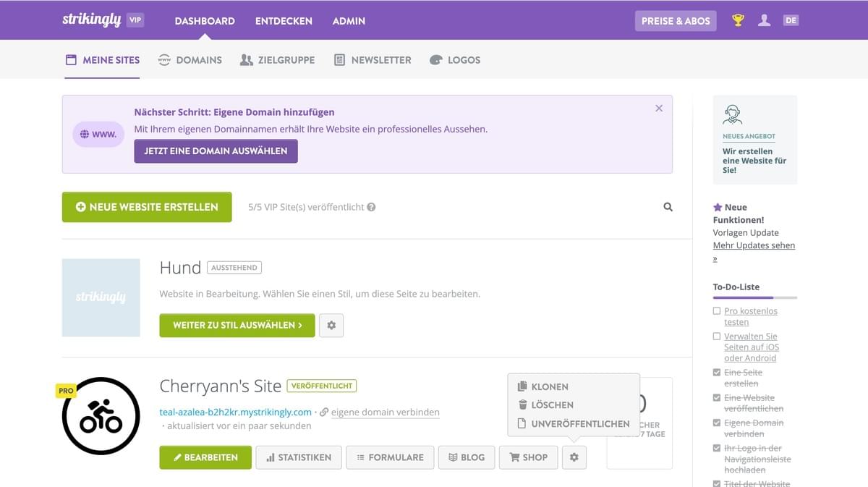Viewport: 868px width, 487px height.
Task: Click the purple star Neue Funktionen icon
Action: [718, 207]
